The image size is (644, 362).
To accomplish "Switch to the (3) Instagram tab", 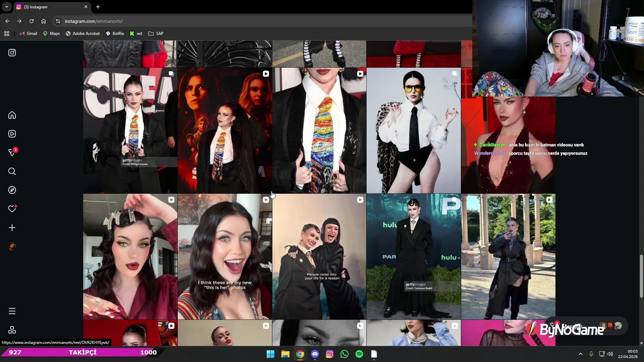I will click(51, 7).
